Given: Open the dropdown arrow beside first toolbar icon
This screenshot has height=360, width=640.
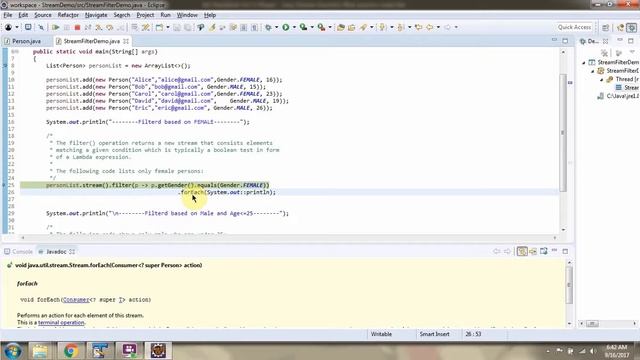Looking at the screenshot, I should pos(17,27).
